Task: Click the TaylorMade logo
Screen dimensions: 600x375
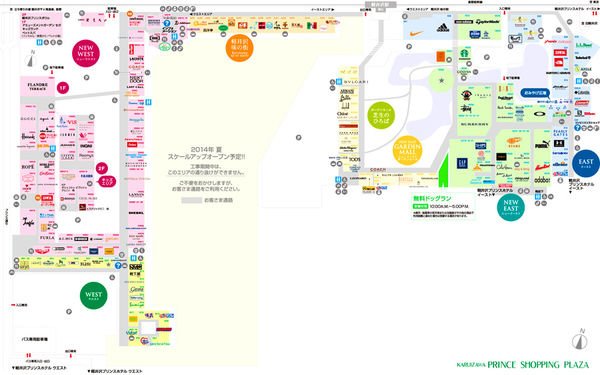Action: click(487, 22)
